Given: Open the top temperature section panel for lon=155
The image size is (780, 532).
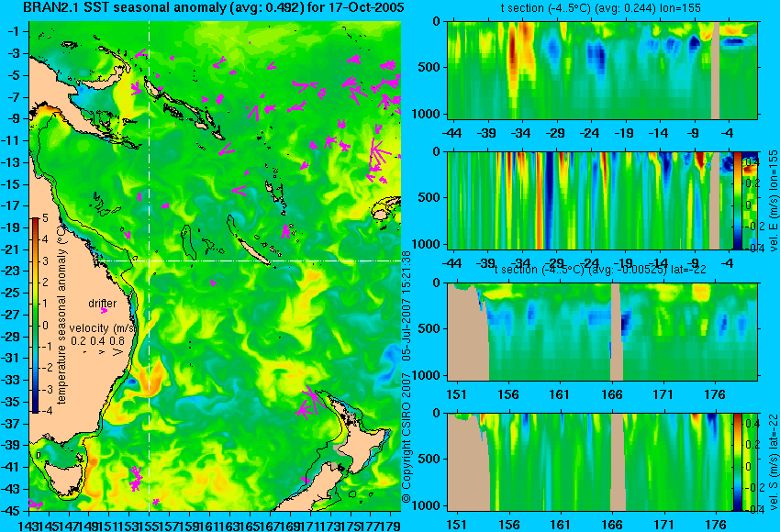Looking at the screenshot, I should (602, 70).
